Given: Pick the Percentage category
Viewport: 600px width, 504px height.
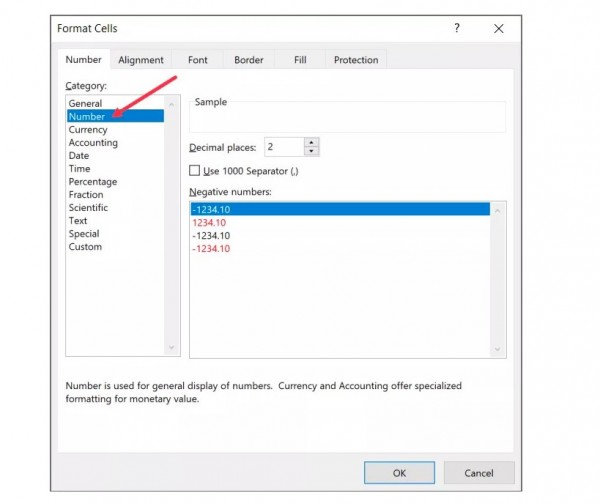Looking at the screenshot, I should click(x=116, y=181).
